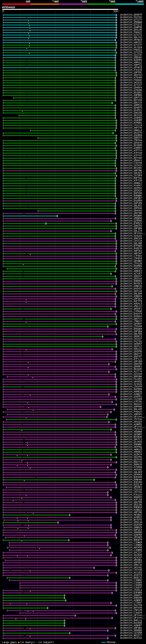This screenshot has width=146, height=644.
Task: Click UniRef100_P42761 label
Action: (x=131, y=341)
